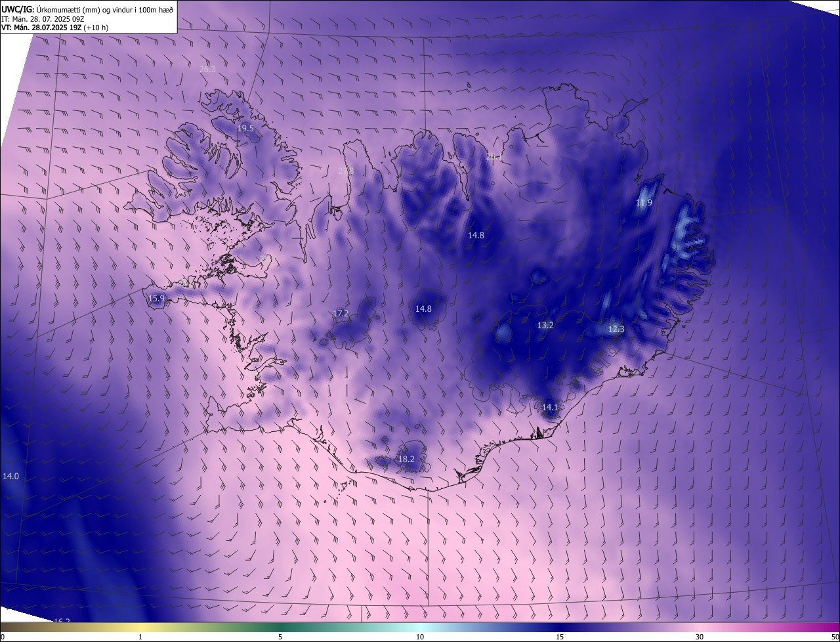This screenshot has width=840, height=642.
Task: Click the '(+10 h)' forecast offset text
Action: (x=96, y=28)
